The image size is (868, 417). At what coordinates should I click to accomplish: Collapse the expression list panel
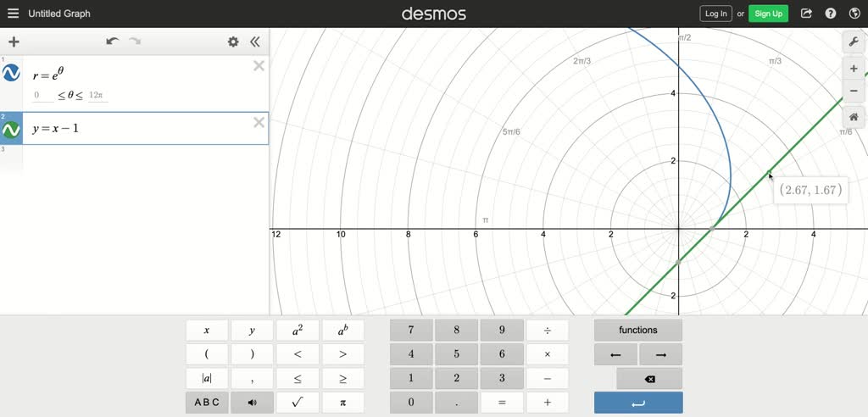point(254,42)
